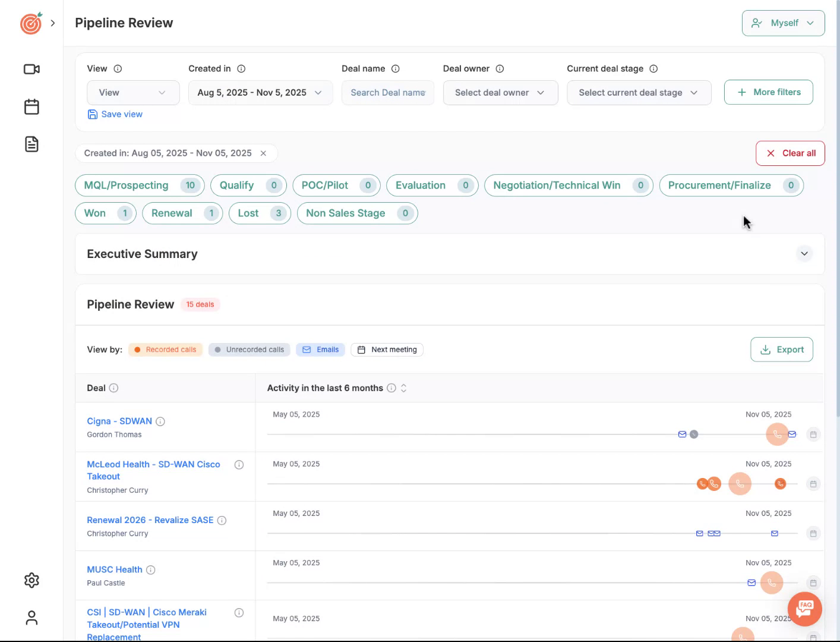Click the info icon beside Cigna - SDWAN

click(160, 421)
